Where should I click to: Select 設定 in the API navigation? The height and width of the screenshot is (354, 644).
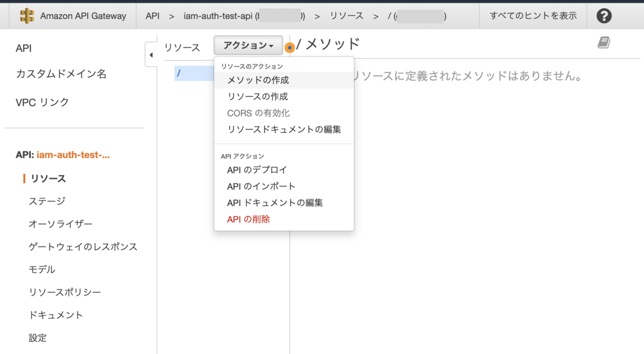point(38,338)
